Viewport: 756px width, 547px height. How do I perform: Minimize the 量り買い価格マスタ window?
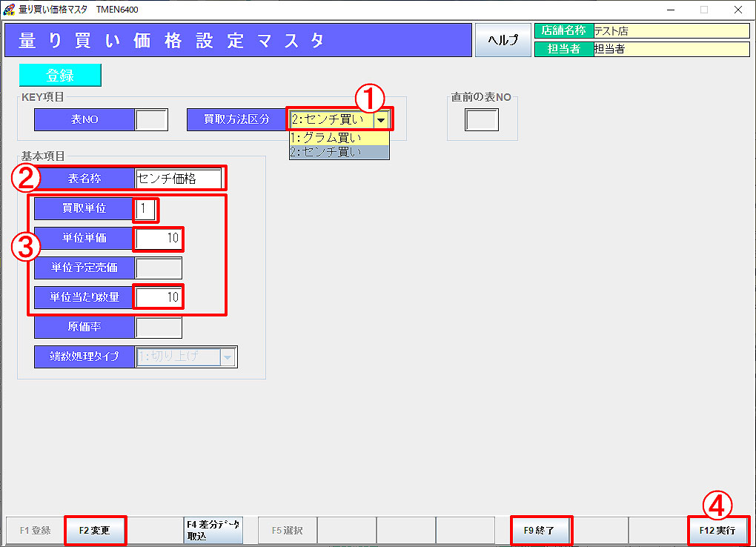coord(671,10)
